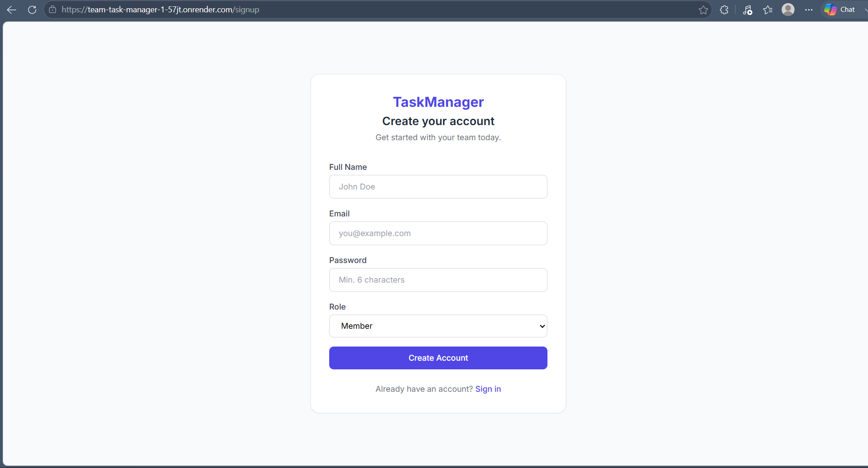868x468 pixels.
Task: View site information lock icon
Action: pos(53,10)
